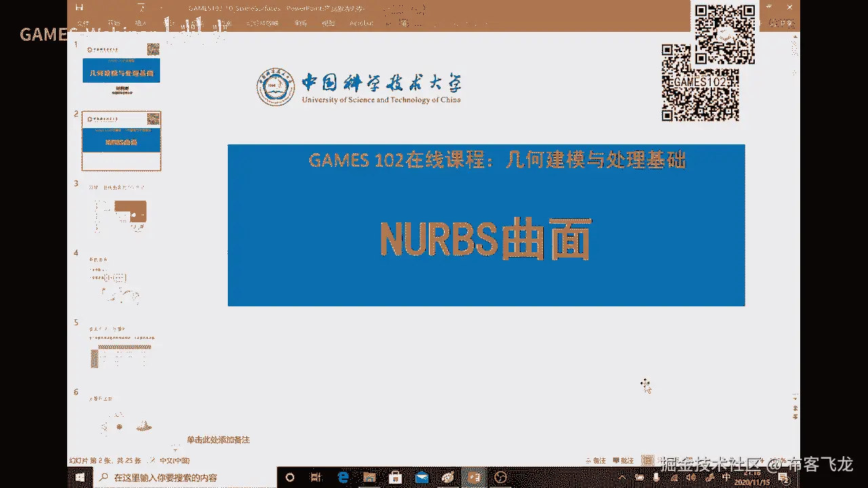Click the Task View icon in the taskbar
The width and height of the screenshot is (868, 488).
click(x=316, y=477)
